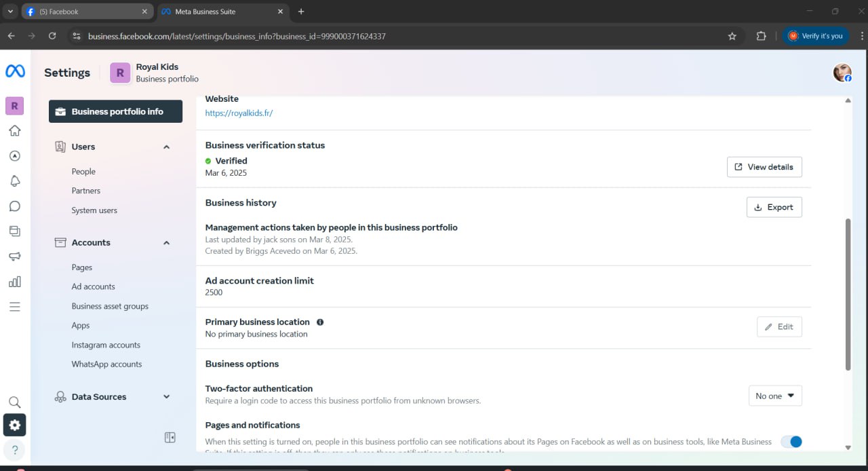Open WhatsApp accounts
This screenshot has height=471, width=868.
(x=106, y=364)
